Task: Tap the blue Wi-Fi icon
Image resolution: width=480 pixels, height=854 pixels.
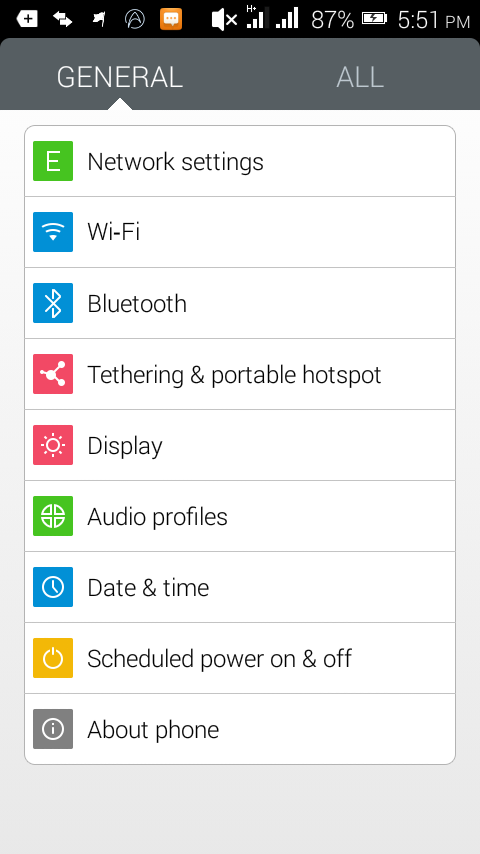Action: pos(53,232)
